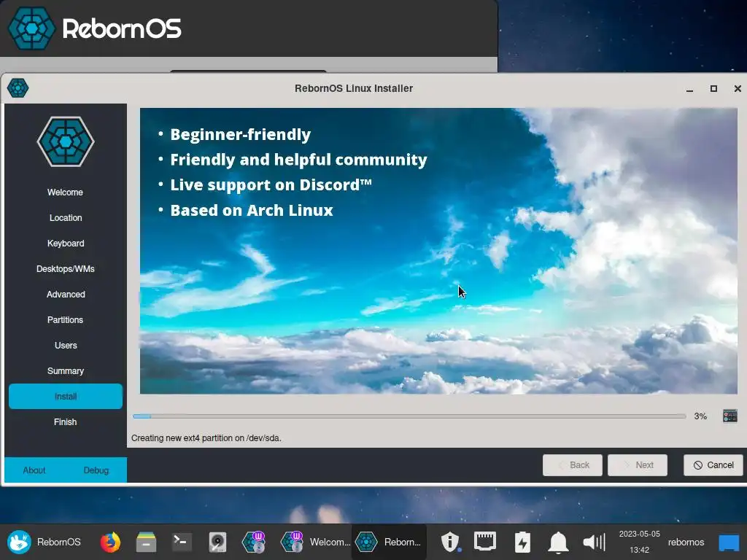The height and width of the screenshot is (560, 747).
Task: Click the Next button
Action: (638, 464)
